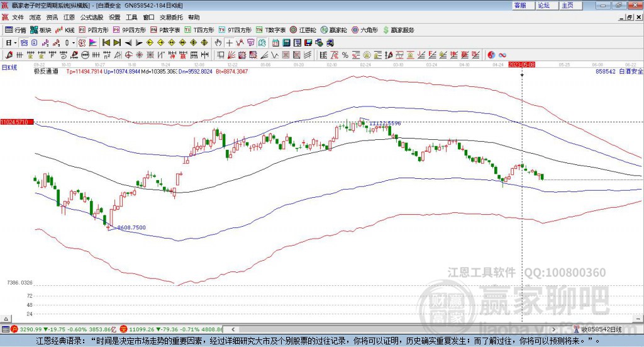Open the P四方形 tool
The image size is (644, 347).
point(94,30)
